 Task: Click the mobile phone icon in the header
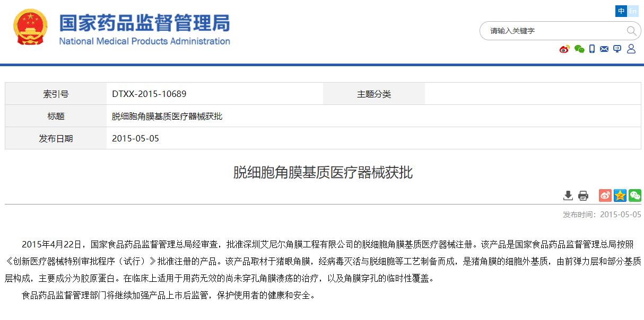592,49
